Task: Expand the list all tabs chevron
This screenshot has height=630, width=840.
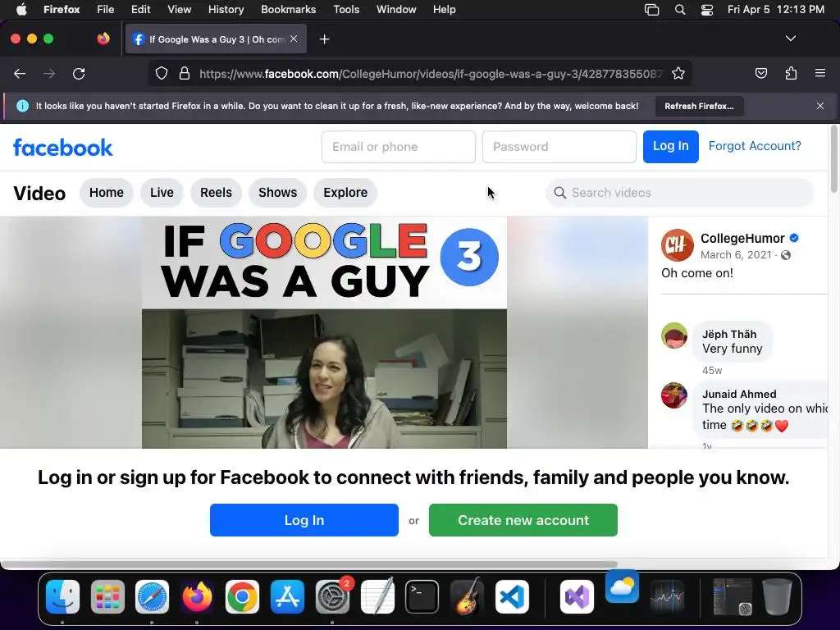Action: [790, 39]
